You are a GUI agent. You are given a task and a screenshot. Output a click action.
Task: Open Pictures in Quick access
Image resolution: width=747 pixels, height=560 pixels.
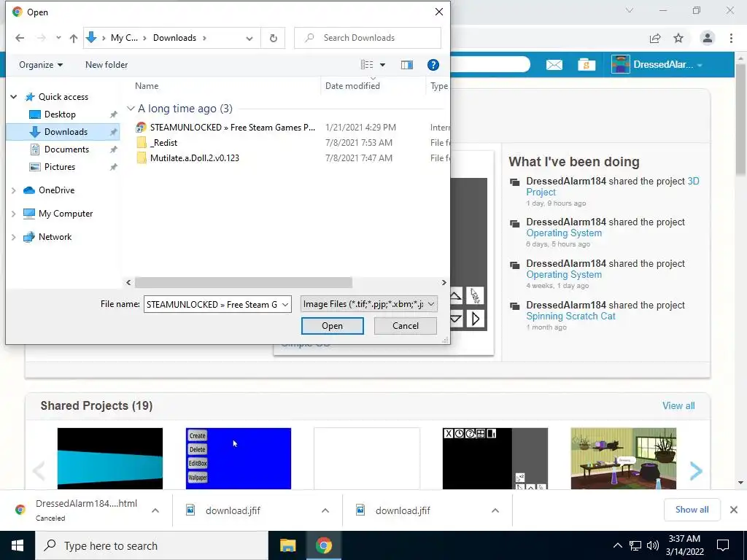pos(60,167)
